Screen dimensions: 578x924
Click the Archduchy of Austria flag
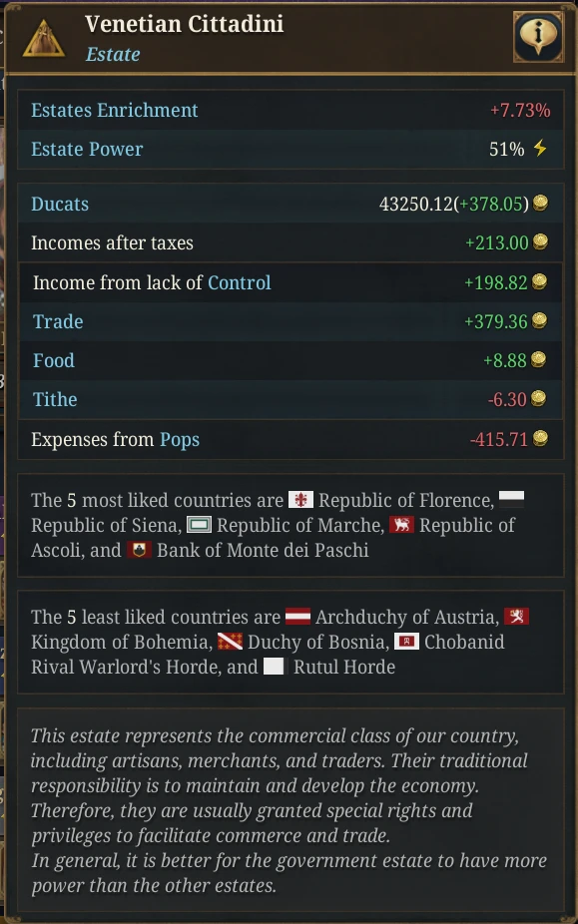pos(297,617)
